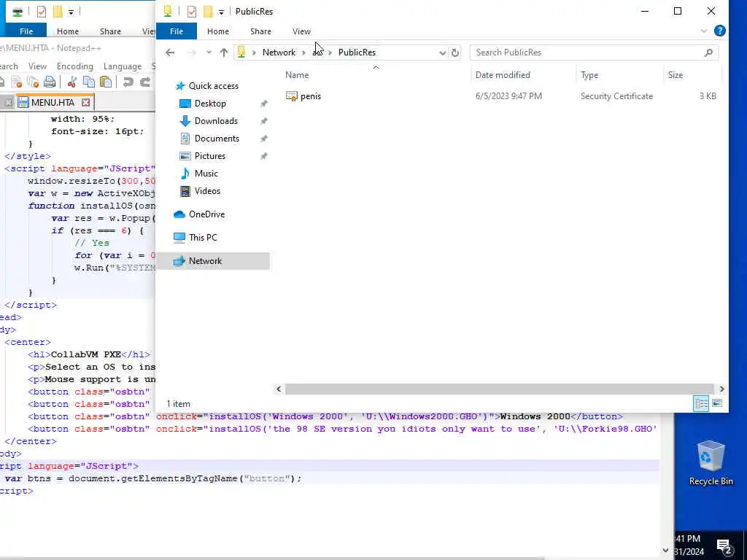747x560 pixels.
Task: Open Customize Quick Access Toolbar arrow in PublicRes window
Action: [221, 12]
